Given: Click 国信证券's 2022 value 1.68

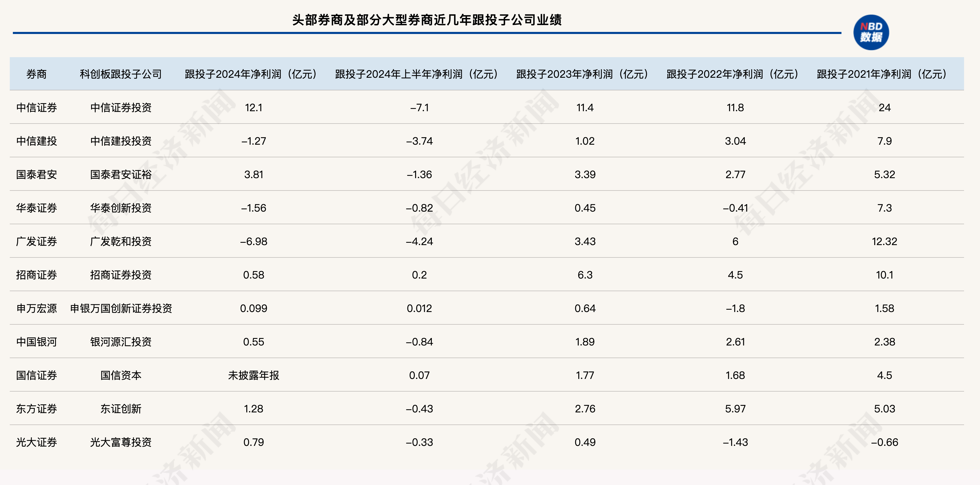Looking at the screenshot, I should point(735,375).
